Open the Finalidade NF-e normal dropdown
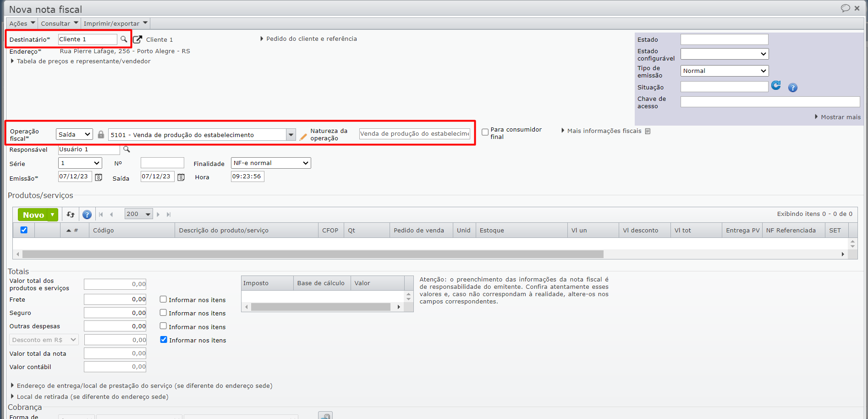Screen dimensions: 868x419 [271, 163]
